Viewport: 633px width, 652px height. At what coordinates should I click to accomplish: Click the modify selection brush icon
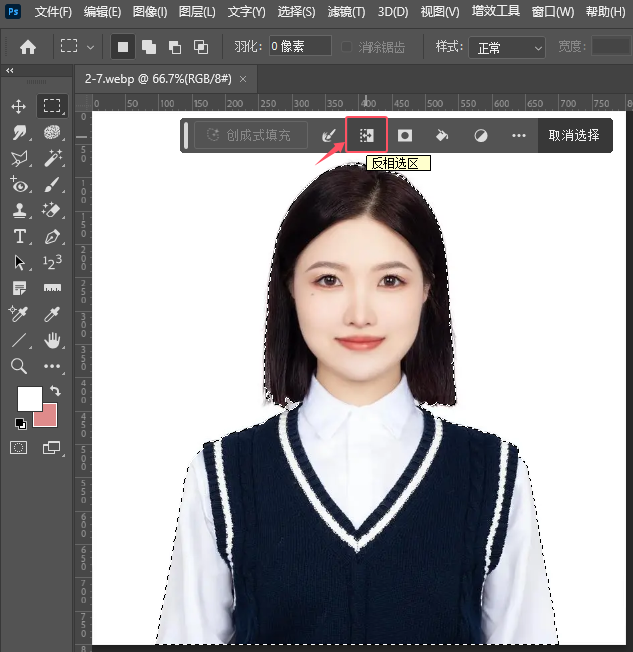click(x=329, y=135)
